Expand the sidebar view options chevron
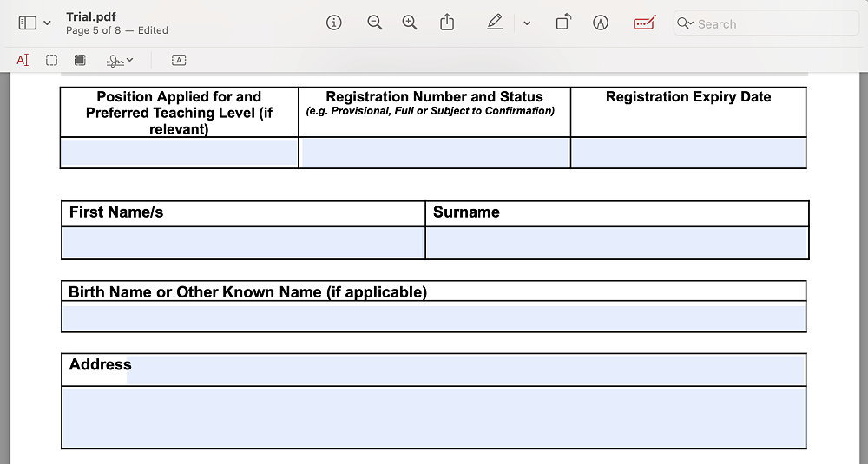The image size is (868, 464). point(47,23)
